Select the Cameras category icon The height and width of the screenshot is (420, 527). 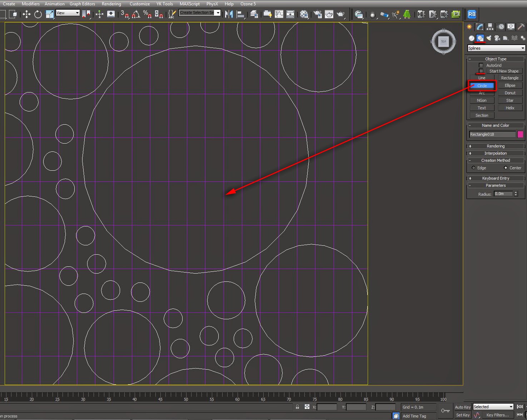point(497,38)
